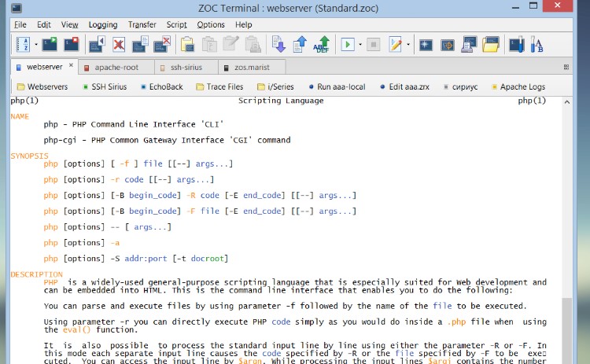The image size is (590, 364).
Task: Click the print screen terminal icon
Action: (x=469, y=44)
